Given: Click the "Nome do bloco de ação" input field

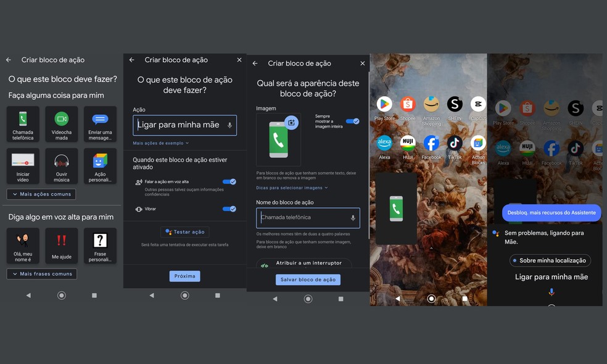Looking at the screenshot, I should pos(302,217).
